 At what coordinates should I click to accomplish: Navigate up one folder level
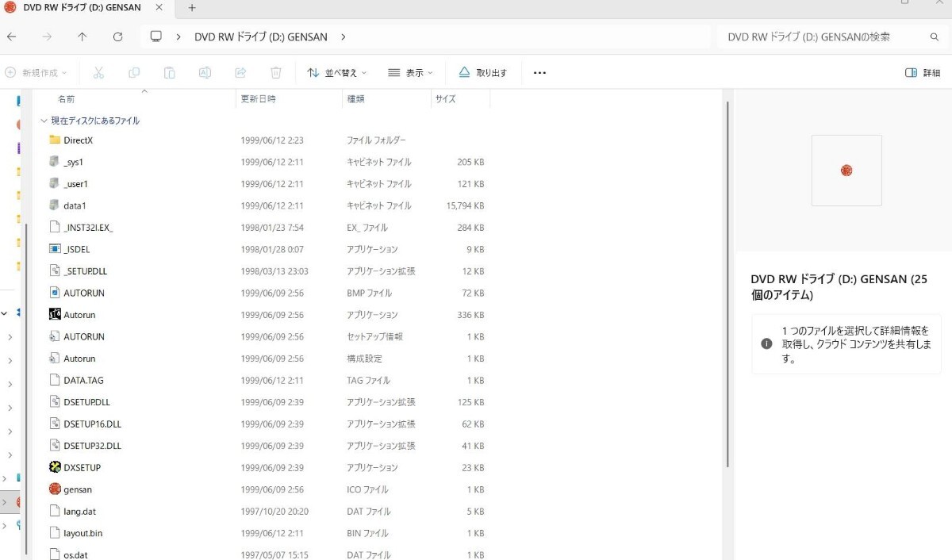click(83, 37)
